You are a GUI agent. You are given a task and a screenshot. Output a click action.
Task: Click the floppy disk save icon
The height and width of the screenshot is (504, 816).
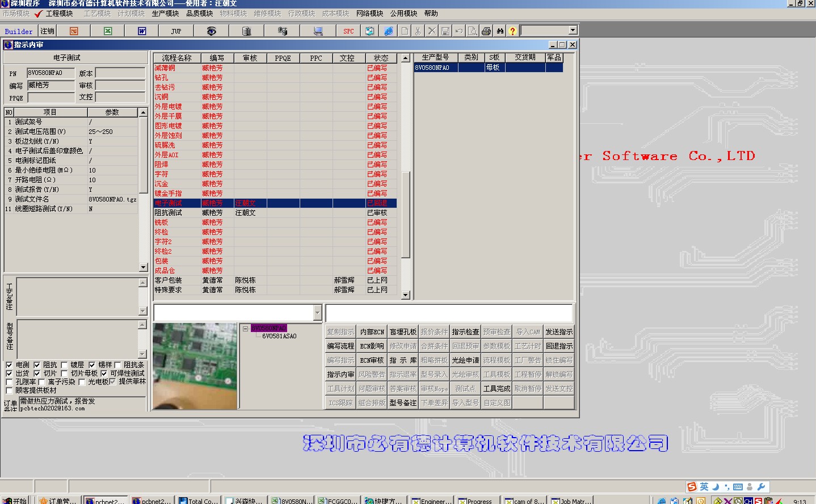(445, 31)
